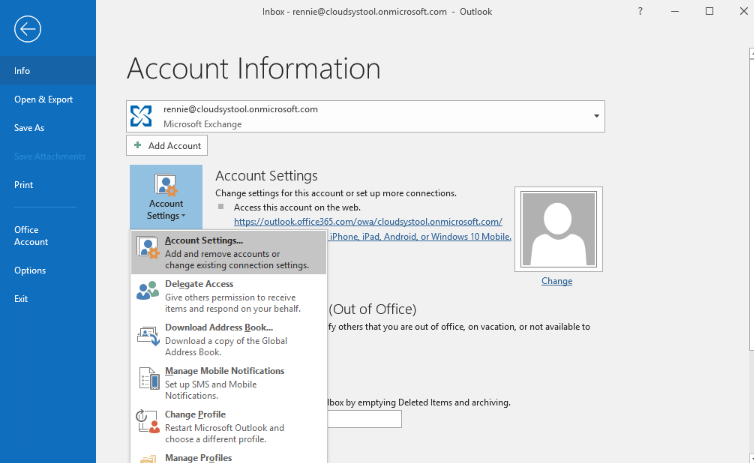Click the Manage Profiles folder icon

click(x=148, y=459)
